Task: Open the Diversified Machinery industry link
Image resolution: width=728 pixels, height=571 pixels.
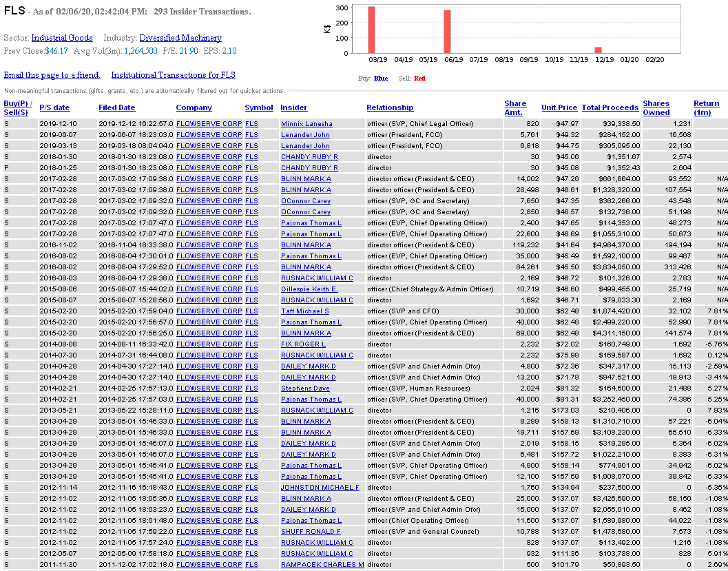Action: [180, 38]
